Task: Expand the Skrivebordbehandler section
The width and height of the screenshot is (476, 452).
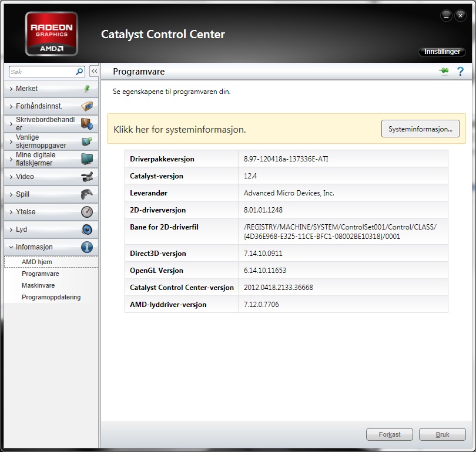Action: 51,124
